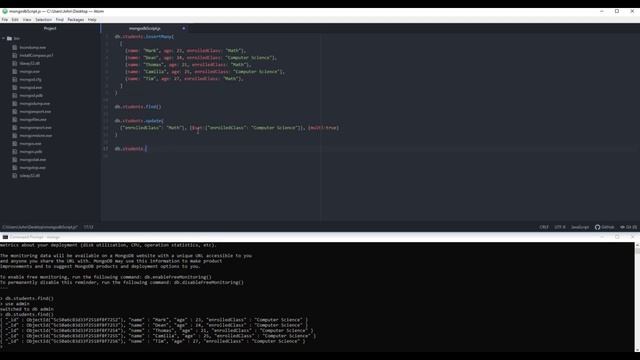Click line number 17 in the gutter
This screenshot has height=360, width=640.
106,149
